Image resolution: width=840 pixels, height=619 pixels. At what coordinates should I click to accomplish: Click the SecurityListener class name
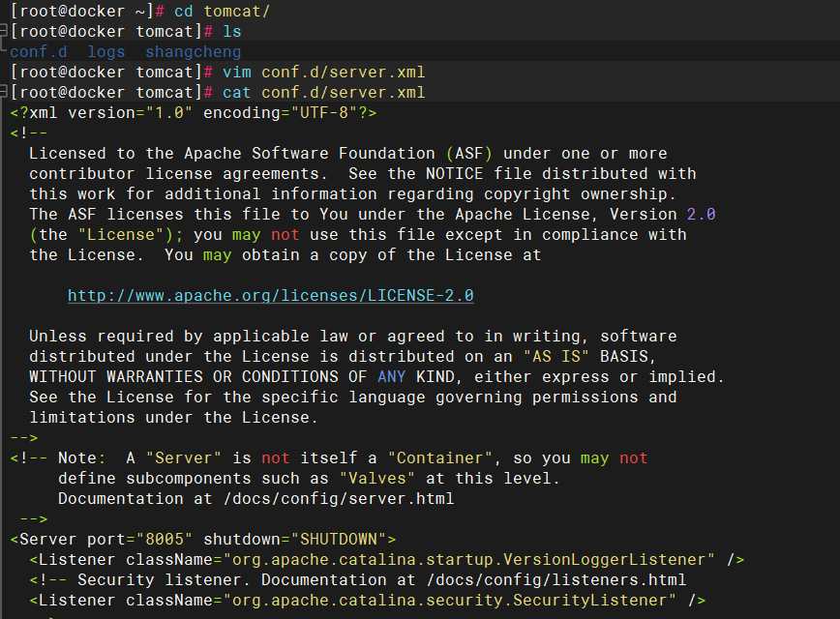pyautogui.click(x=449, y=601)
